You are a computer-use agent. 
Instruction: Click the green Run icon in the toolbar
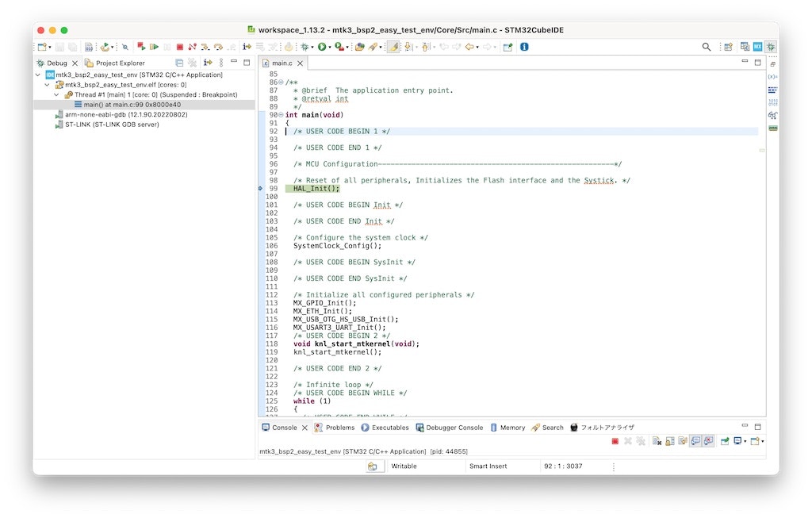pos(321,47)
